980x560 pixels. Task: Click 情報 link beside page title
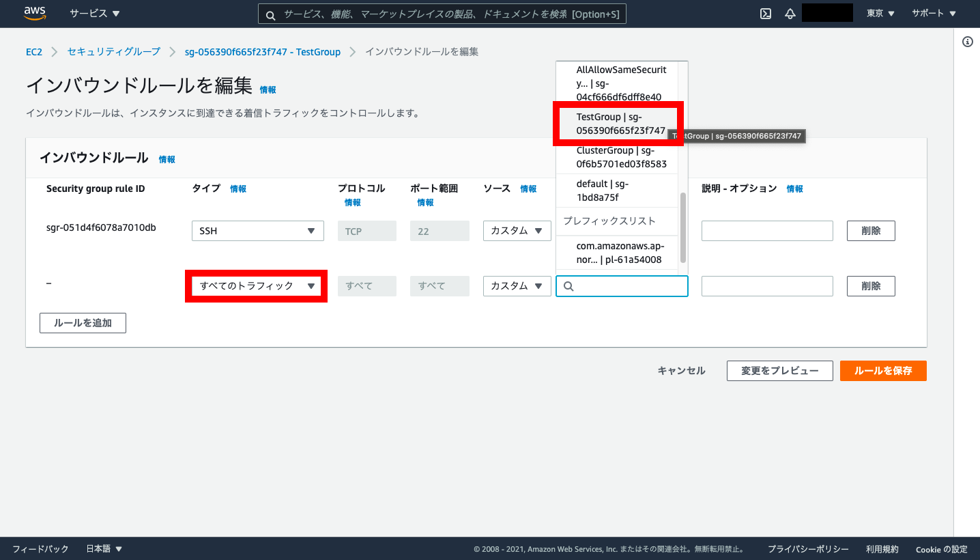click(x=268, y=89)
